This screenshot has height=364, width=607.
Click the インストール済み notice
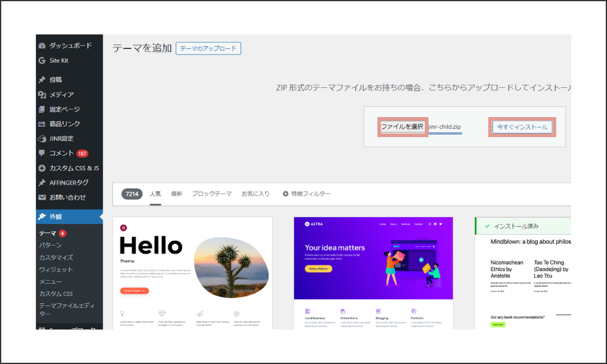tap(523, 226)
